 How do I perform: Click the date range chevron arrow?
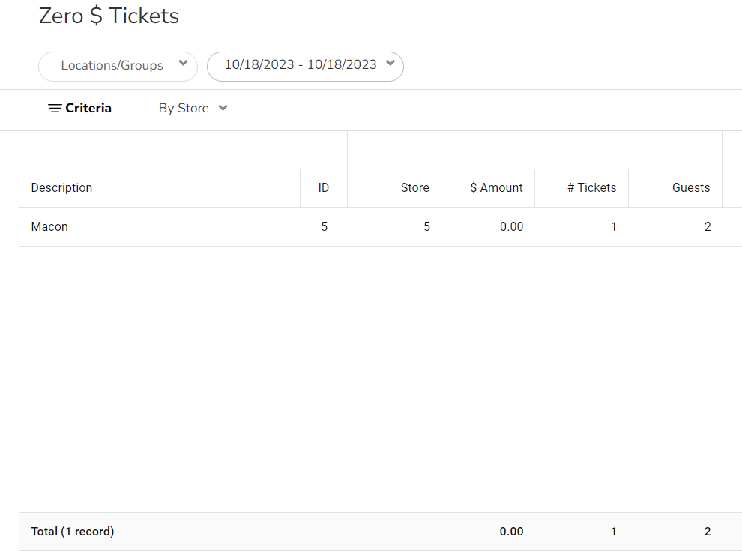[390, 64]
